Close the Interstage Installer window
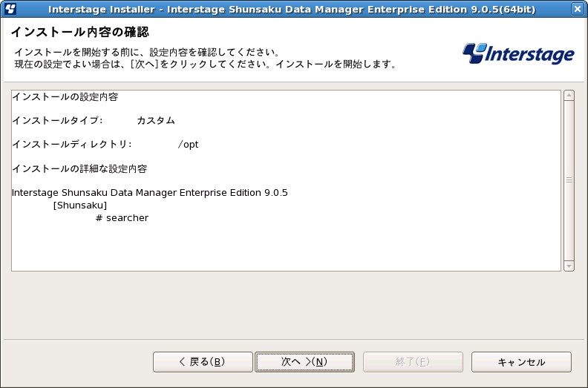The width and height of the screenshot is (588, 388). click(577, 9)
